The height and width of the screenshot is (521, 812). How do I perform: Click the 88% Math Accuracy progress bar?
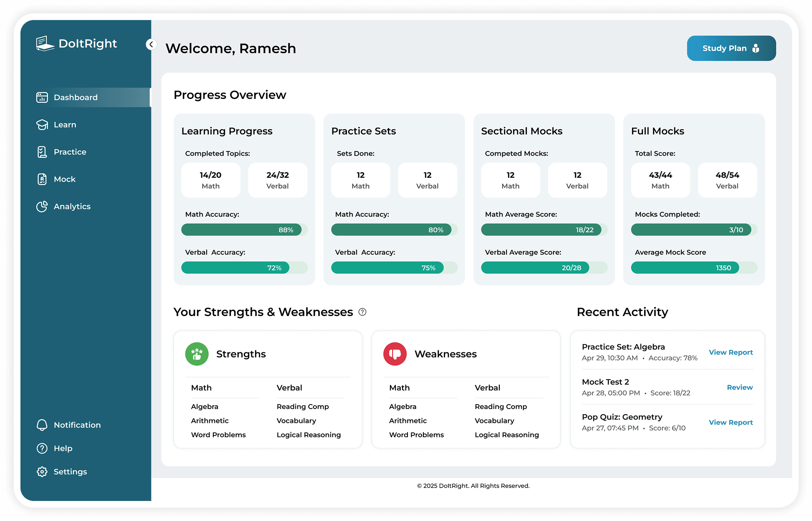tap(241, 230)
